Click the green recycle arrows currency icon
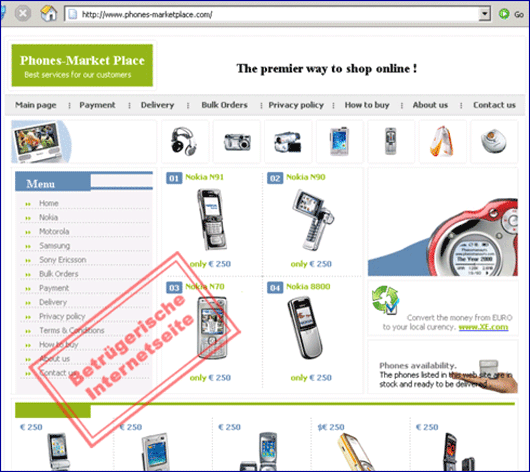The image size is (530, 472). [x=385, y=300]
